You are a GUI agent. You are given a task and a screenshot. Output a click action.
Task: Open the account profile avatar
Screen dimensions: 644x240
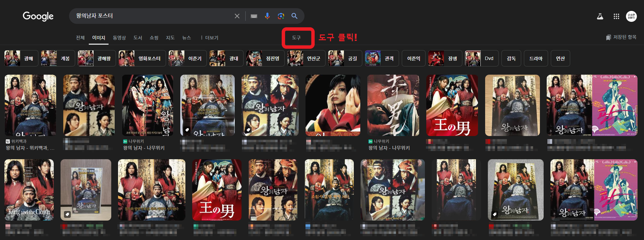pyautogui.click(x=631, y=16)
